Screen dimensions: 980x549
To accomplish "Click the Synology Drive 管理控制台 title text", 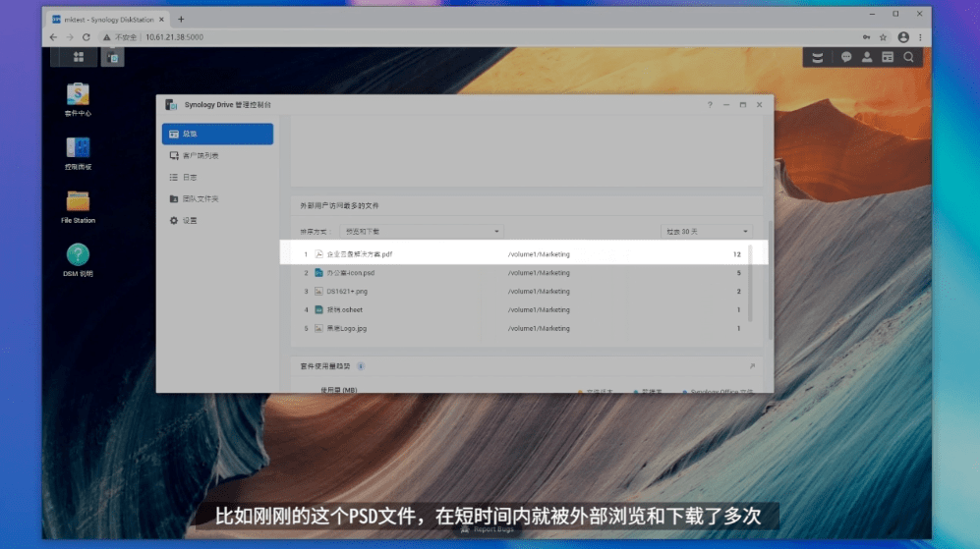I will 227,105.
